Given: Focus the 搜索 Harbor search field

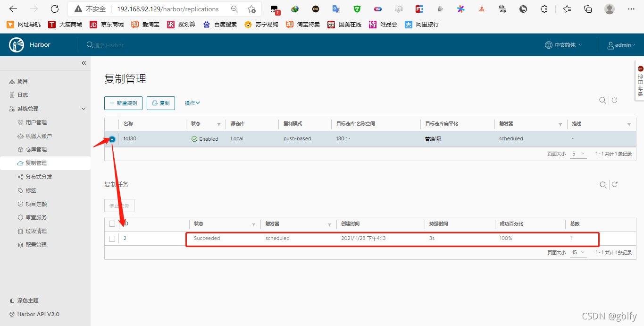Looking at the screenshot, I should 110,45.
